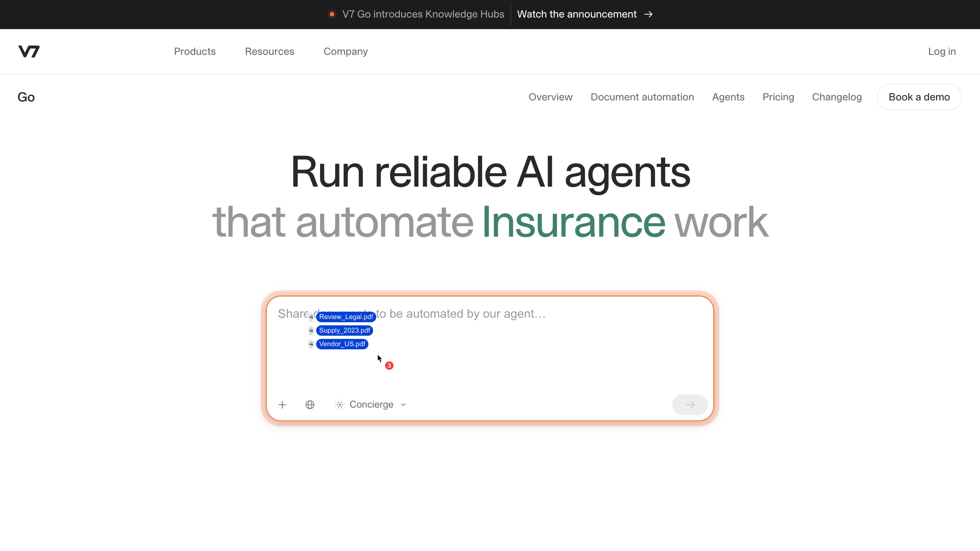980x551 pixels.
Task: Click the arrow send button
Action: tap(690, 405)
